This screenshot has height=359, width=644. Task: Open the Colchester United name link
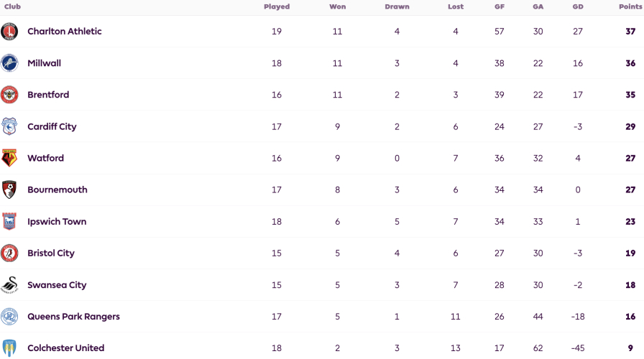65,348
